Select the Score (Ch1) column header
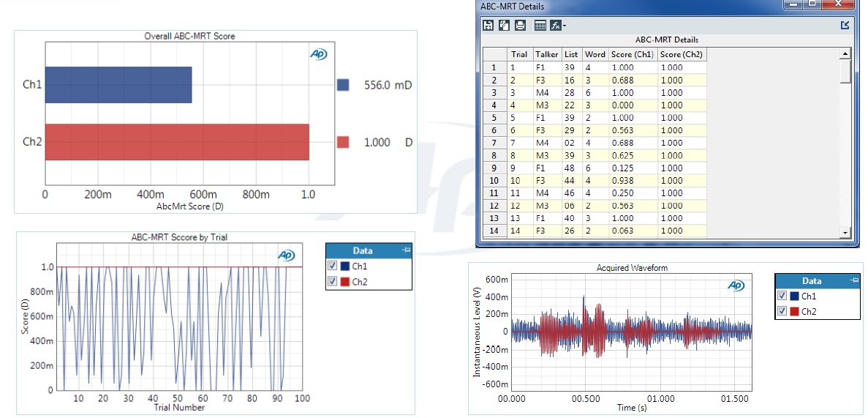This screenshot has height=418, width=868. 633,54
